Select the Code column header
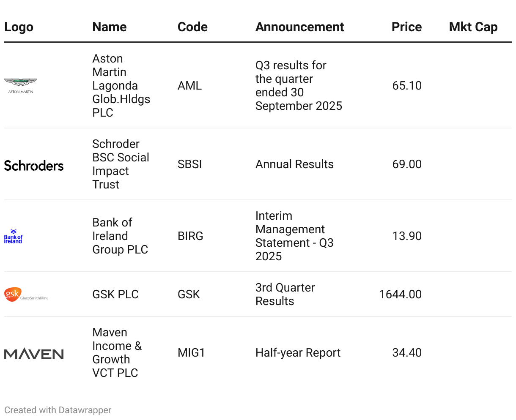 [192, 27]
